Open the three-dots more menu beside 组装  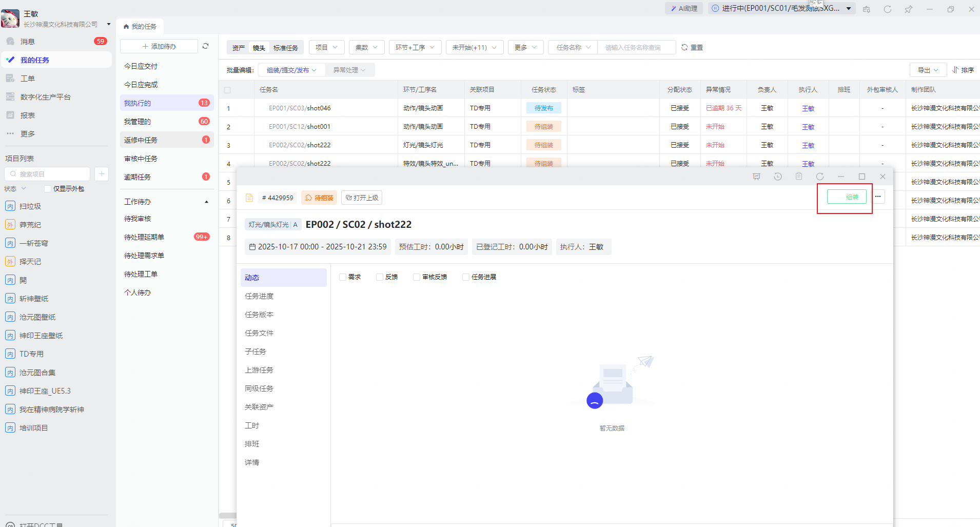click(x=878, y=197)
